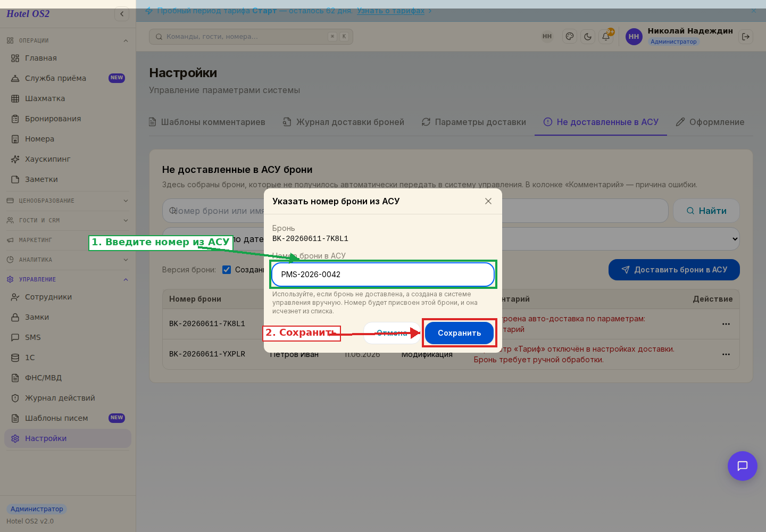766x532 pixels.
Task: Close the Указать номер брони dialog
Action: click(x=488, y=201)
